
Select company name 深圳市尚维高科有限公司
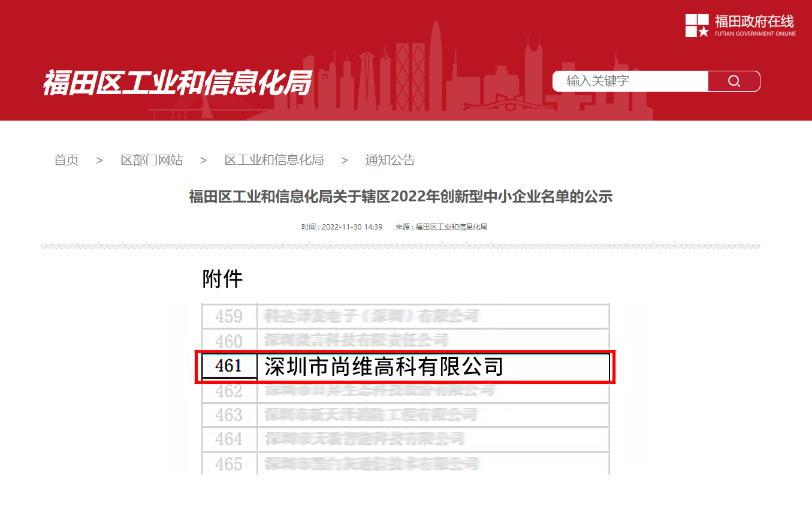tap(384, 366)
